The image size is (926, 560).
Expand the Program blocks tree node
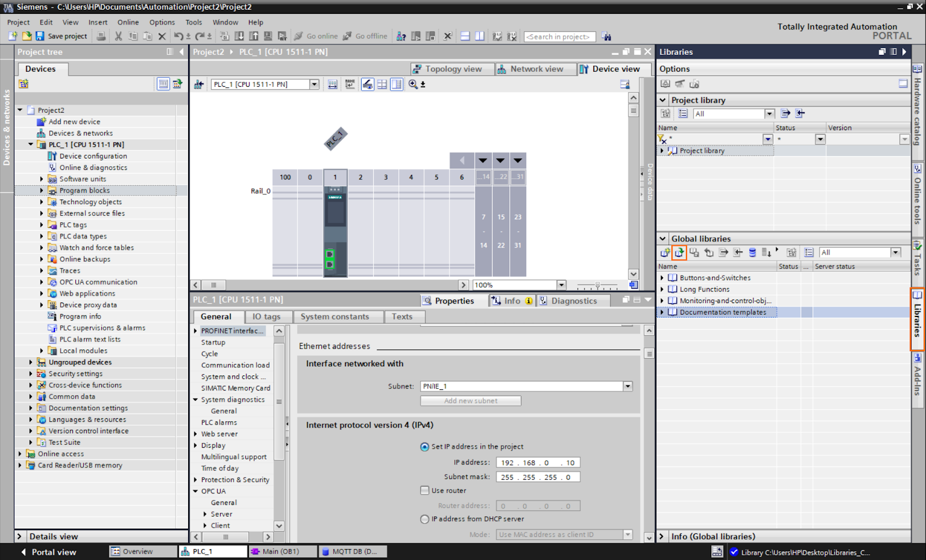pyautogui.click(x=42, y=190)
